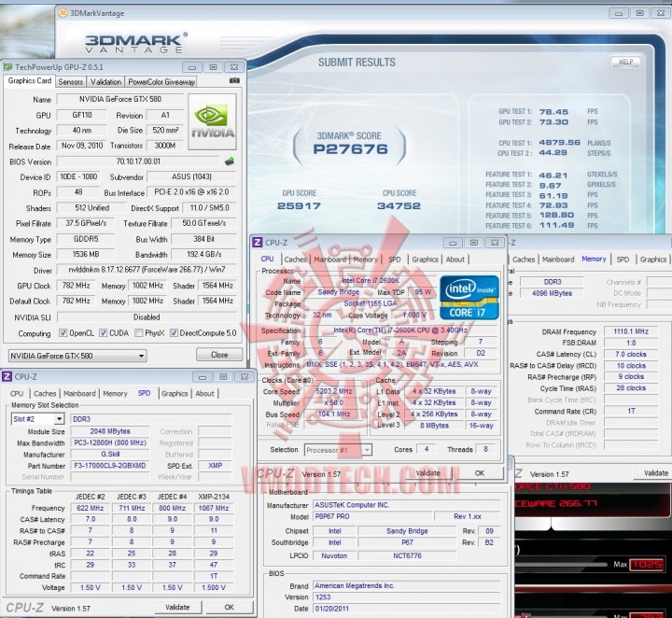The width and height of the screenshot is (672, 618).
Task: Click the motherboard model P8P67 PRO
Action: [x=372, y=516]
